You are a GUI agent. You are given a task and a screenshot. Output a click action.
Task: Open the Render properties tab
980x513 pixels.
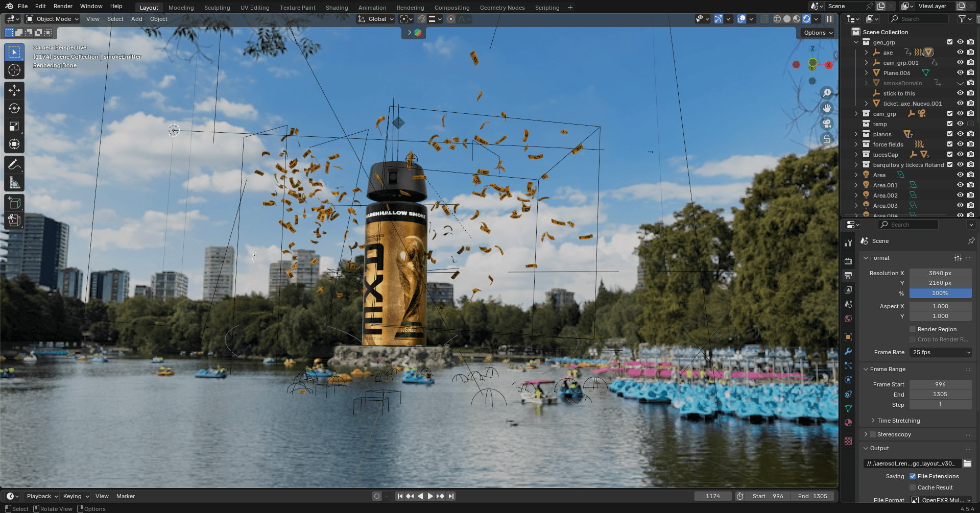(x=848, y=261)
